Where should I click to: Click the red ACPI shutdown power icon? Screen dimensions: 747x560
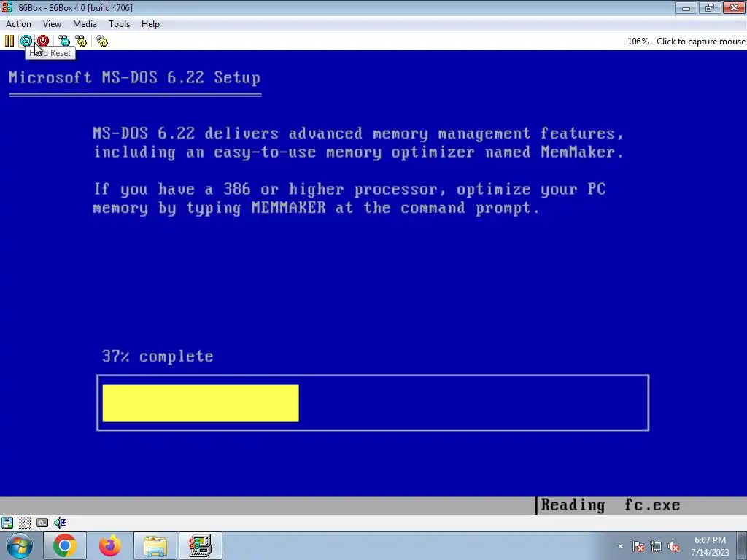coord(43,41)
